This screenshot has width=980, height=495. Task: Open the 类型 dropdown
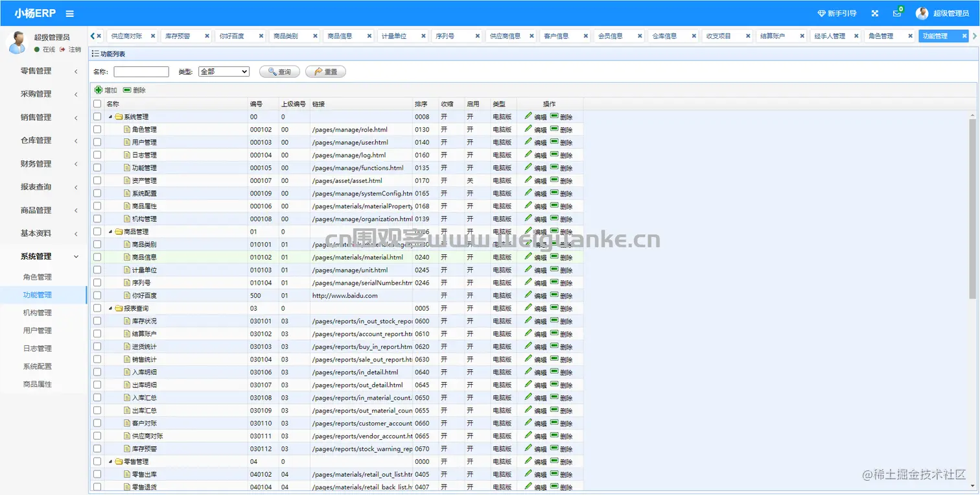(224, 71)
